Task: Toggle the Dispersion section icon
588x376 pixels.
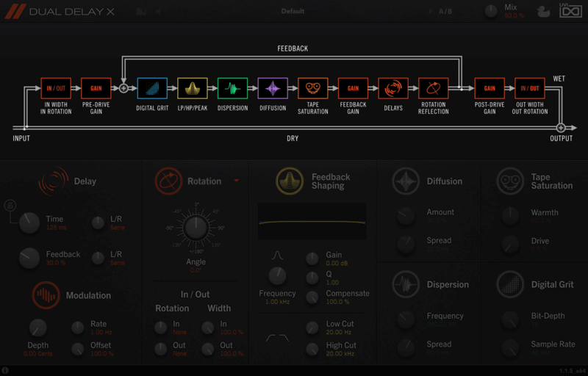Action: pyautogui.click(x=406, y=284)
